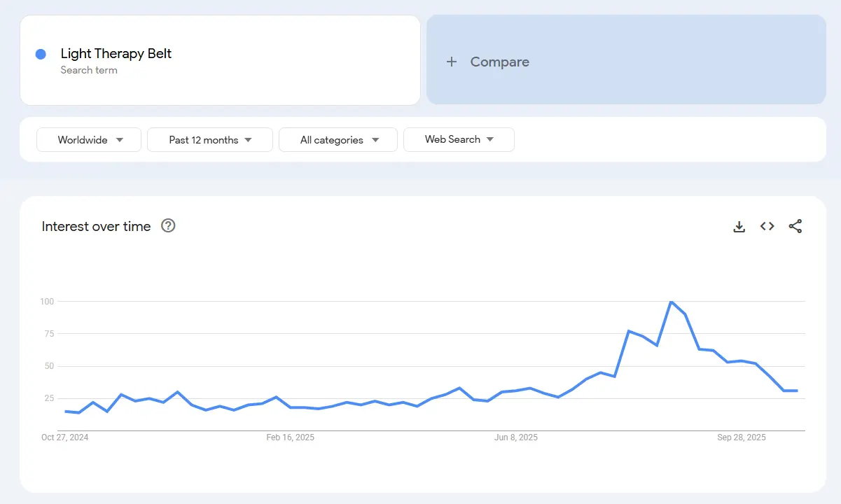Click the Compare text label

[x=499, y=62]
